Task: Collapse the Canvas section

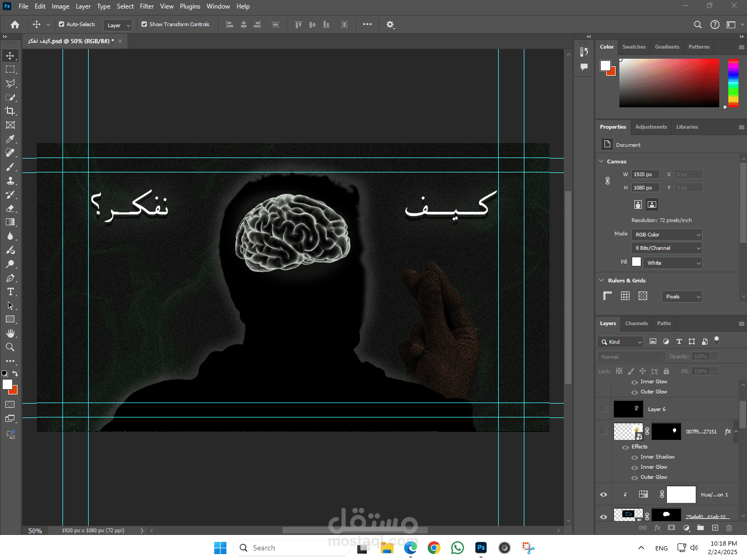Action: click(x=602, y=161)
